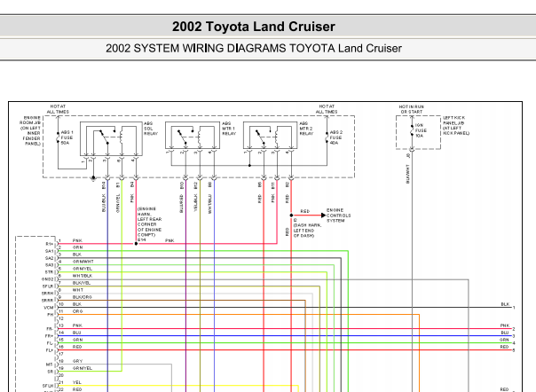Select the "WHT/BLK" wire label at pin 6
The height and width of the screenshot is (392, 536).
pos(82,276)
